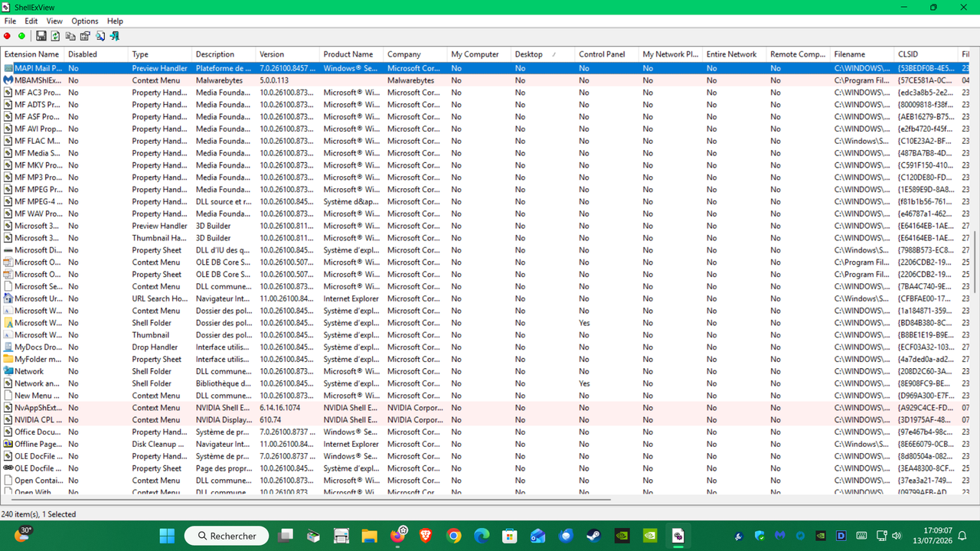Click the Microsoft Url row icon
Screen dimensions: 980x551
tap(8, 298)
